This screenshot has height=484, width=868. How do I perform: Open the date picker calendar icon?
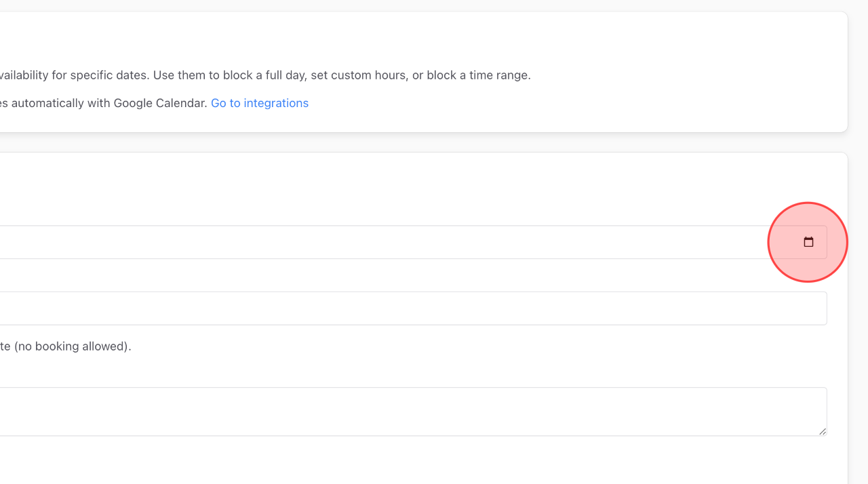(x=808, y=242)
